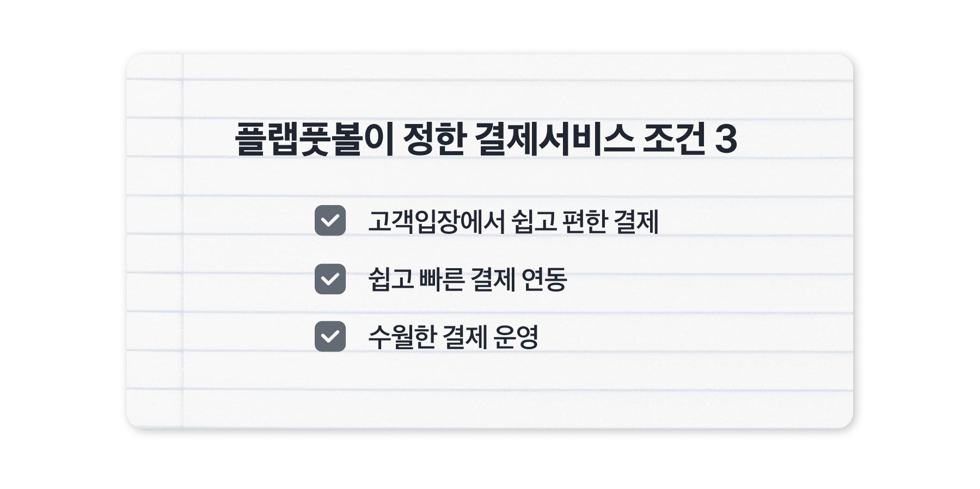This screenshot has width=980, height=489.
Task: Toggle the checkbox for 고객입장에서 쉽고 편한 결제
Action: point(330,220)
